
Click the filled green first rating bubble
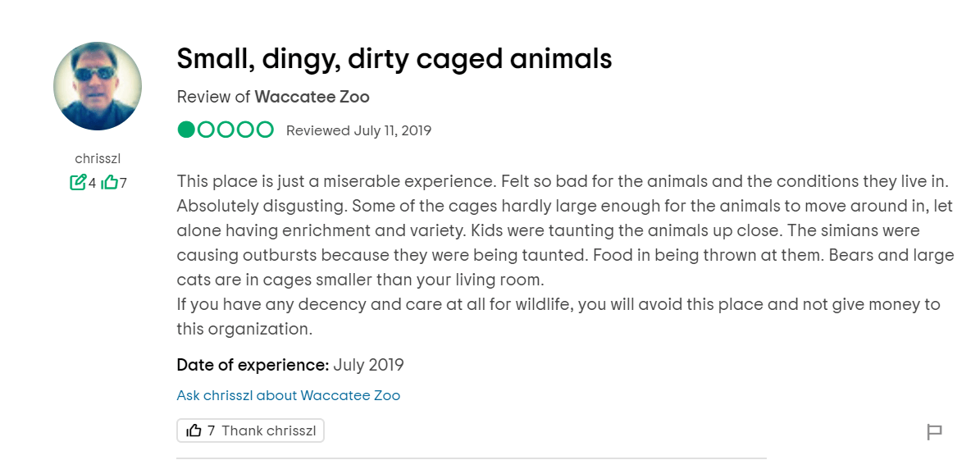point(186,130)
